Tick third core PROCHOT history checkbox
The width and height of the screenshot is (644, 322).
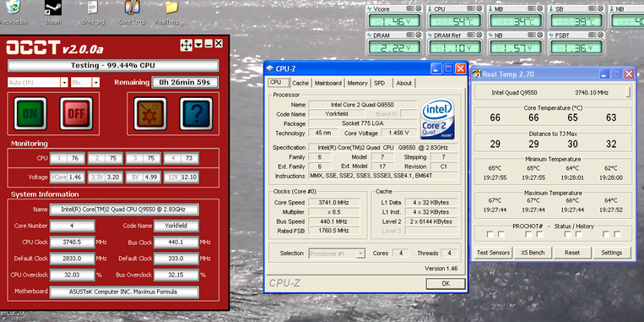[578, 234]
